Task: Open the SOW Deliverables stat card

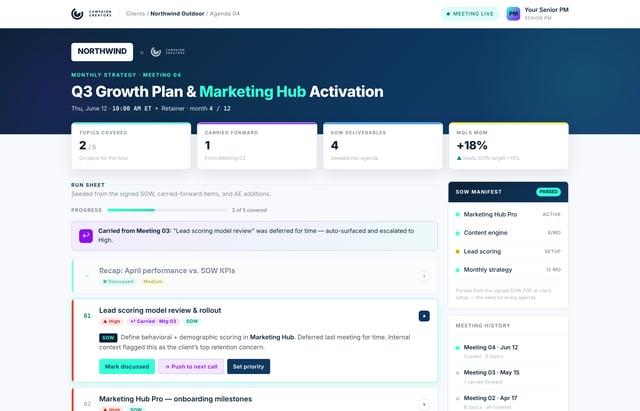Action: 383,146
